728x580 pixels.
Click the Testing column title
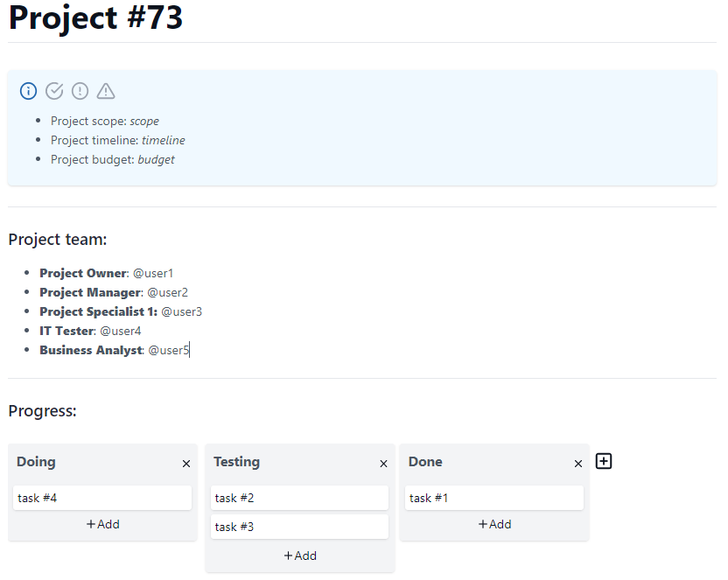[236, 462]
